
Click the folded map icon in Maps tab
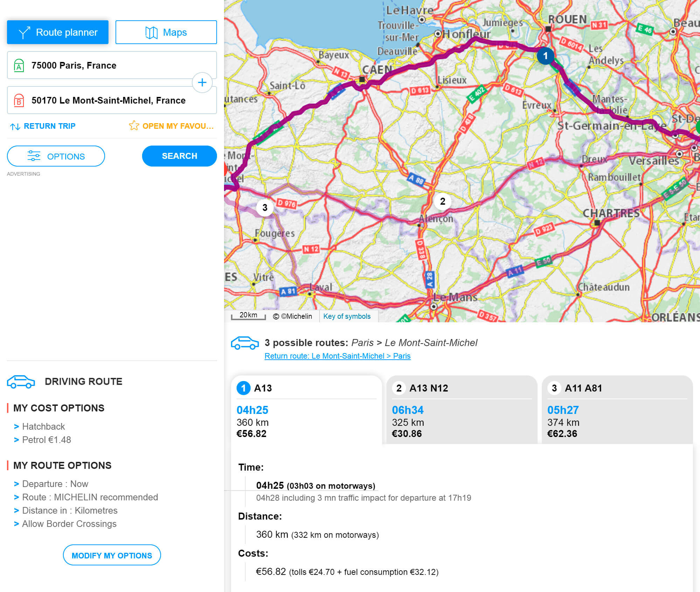pyautogui.click(x=152, y=33)
